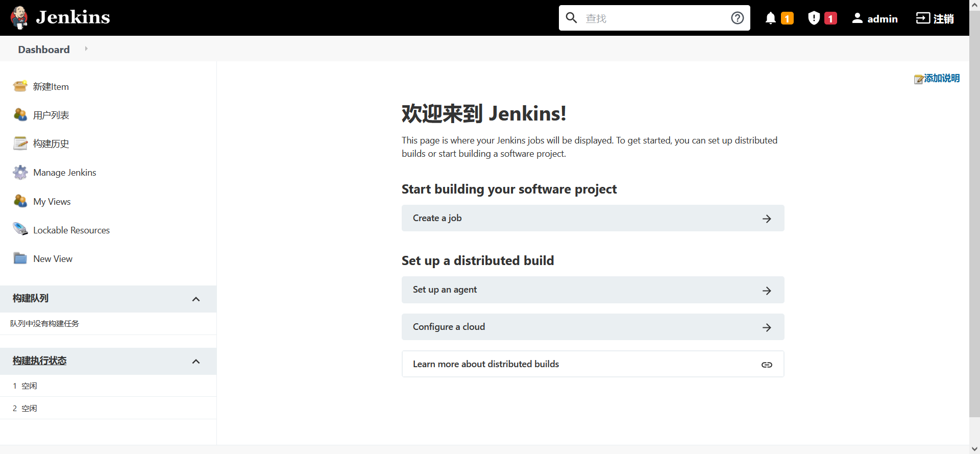Screen dimensions: 980x454
Task: Click Create a job button
Action: coord(593,218)
